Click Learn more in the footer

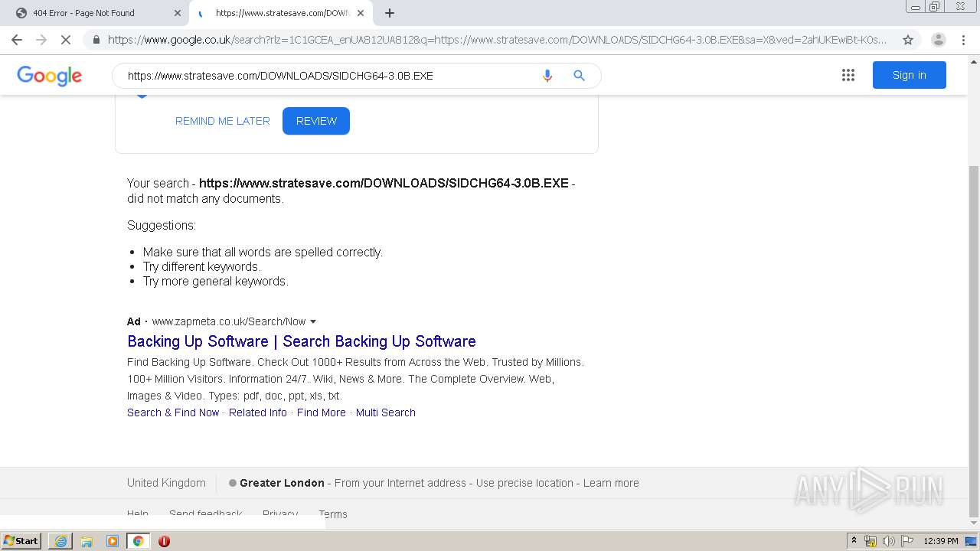[x=611, y=483]
